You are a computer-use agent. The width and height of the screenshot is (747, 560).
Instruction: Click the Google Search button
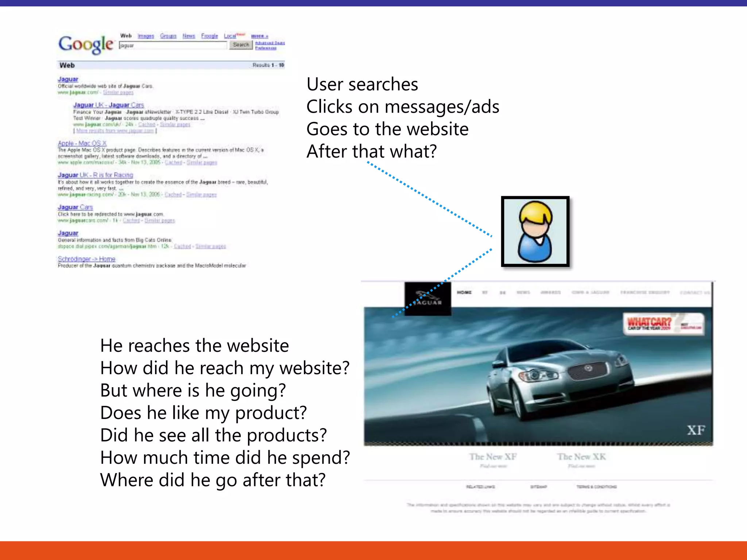tap(241, 45)
